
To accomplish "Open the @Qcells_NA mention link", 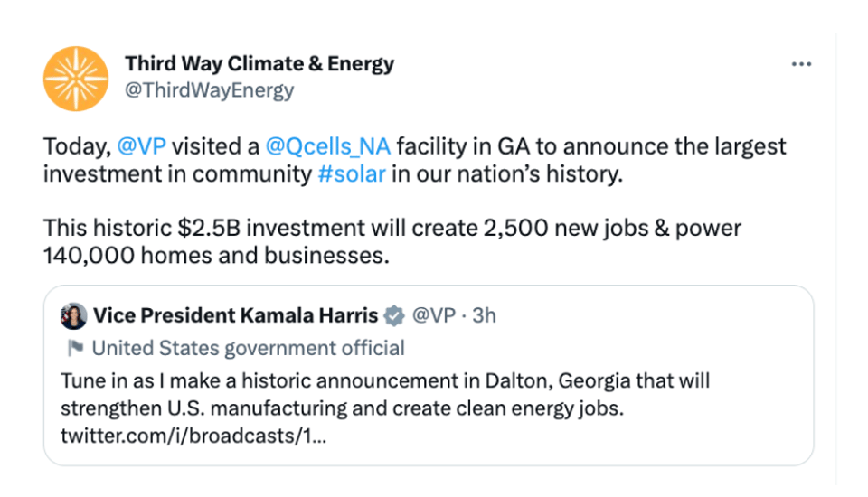I will point(327,146).
